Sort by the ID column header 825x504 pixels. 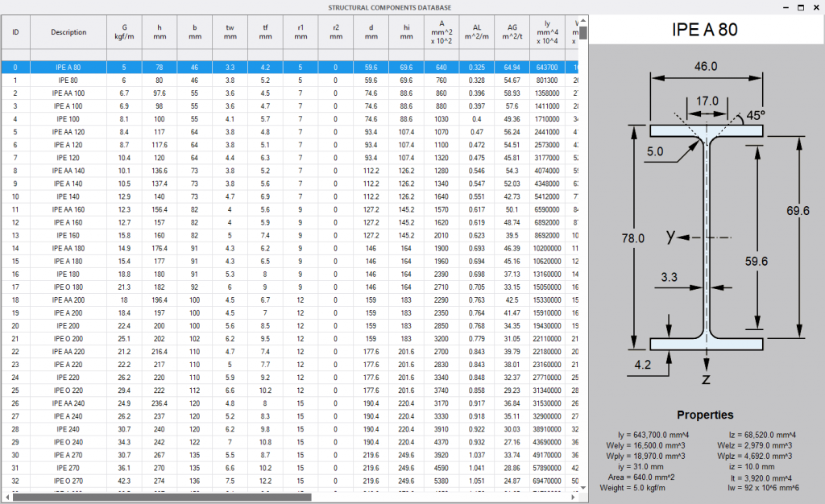click(16, 32)
